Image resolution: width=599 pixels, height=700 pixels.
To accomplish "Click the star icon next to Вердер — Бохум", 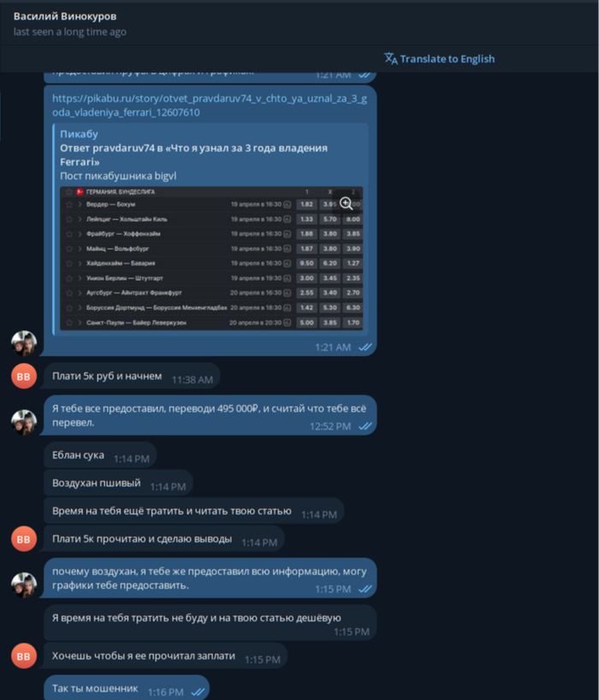I will (x=69, y=205).
